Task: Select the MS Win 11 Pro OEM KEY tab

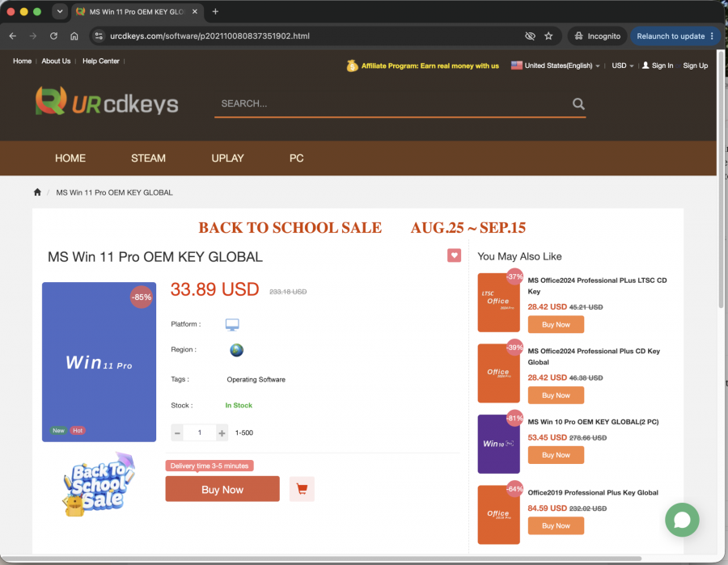Action: [137, 11]
